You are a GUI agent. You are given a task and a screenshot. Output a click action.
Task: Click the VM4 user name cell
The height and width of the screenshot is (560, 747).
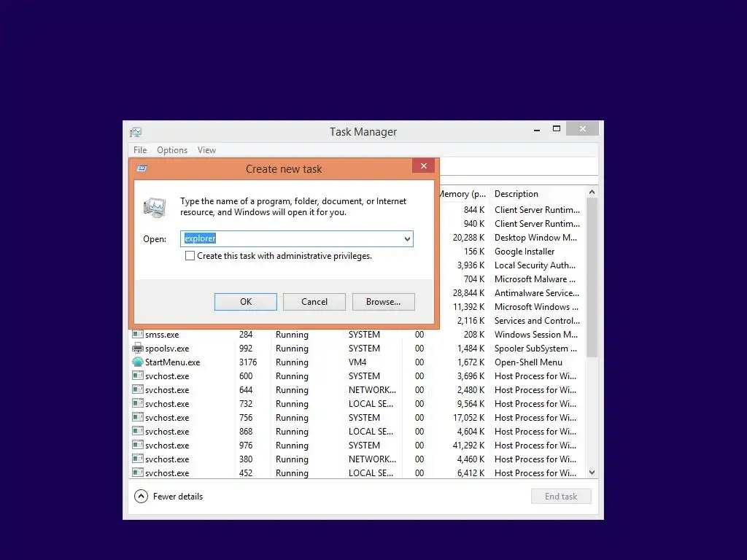[357, 362]
